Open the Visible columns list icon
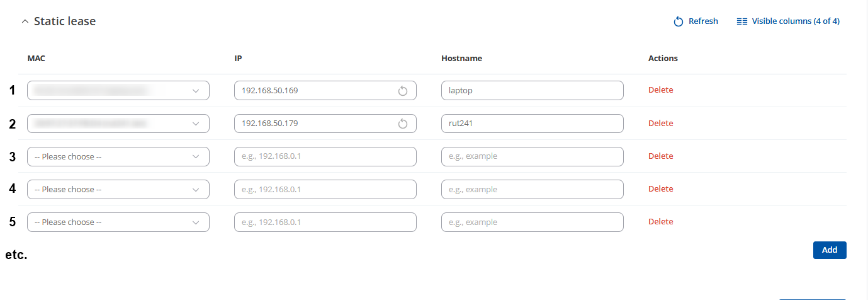This screenshot has height=300, width=868. pos(742,21)
